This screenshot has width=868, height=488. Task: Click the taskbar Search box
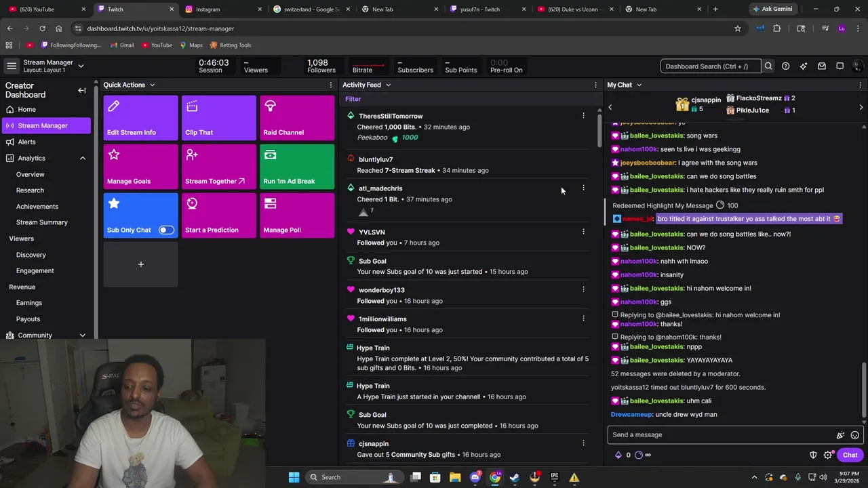(x=353, y=477)
